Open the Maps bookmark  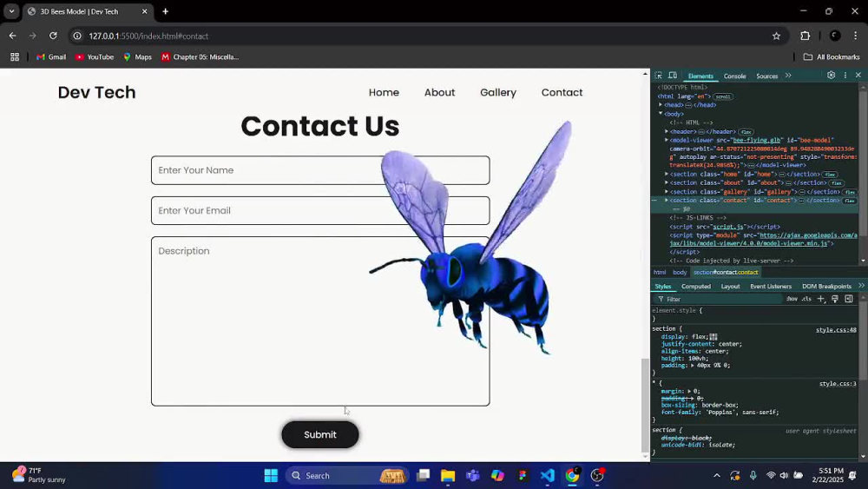pos(137,57)
